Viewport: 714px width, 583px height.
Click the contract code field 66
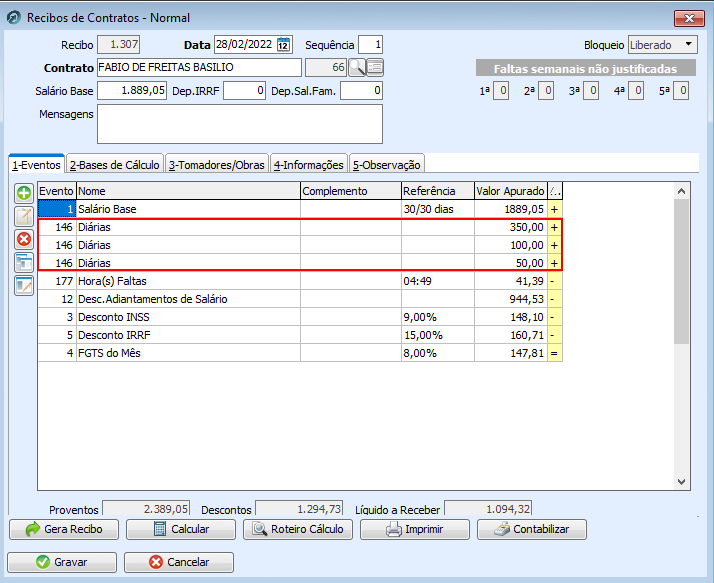pyautogui.click(x=326, y=67)
